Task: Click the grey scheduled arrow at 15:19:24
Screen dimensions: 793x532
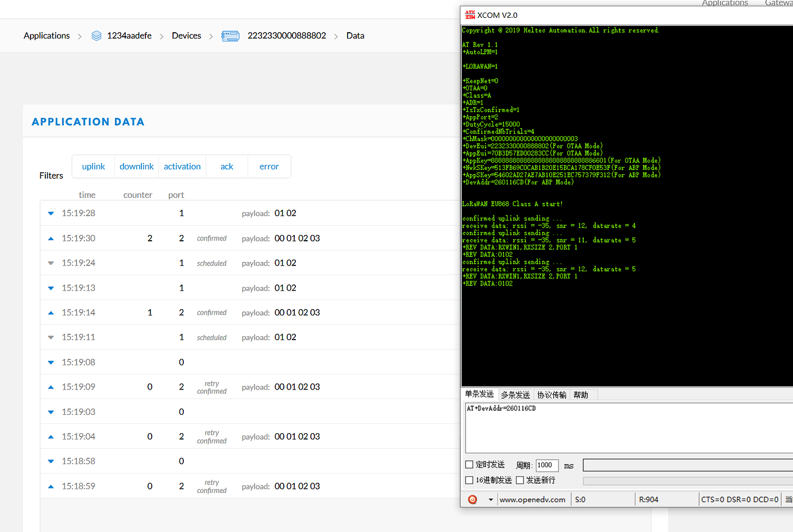Action: point(51,263)
